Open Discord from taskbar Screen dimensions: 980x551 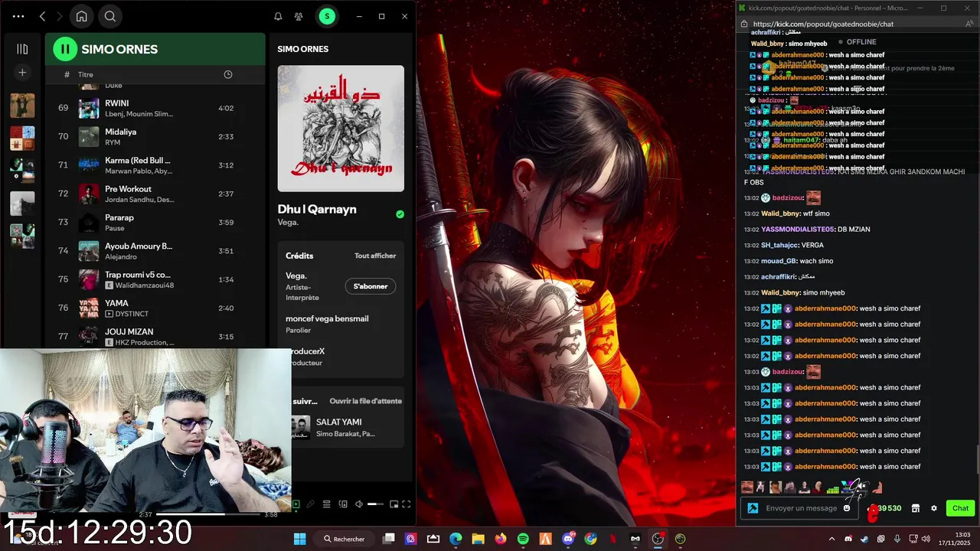pyautogui.click(x=568, y=539)
